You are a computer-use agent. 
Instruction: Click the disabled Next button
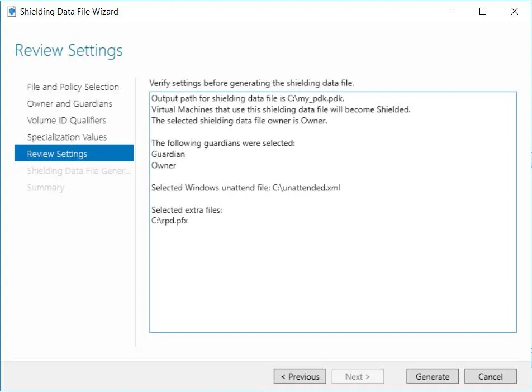point(358,376)
